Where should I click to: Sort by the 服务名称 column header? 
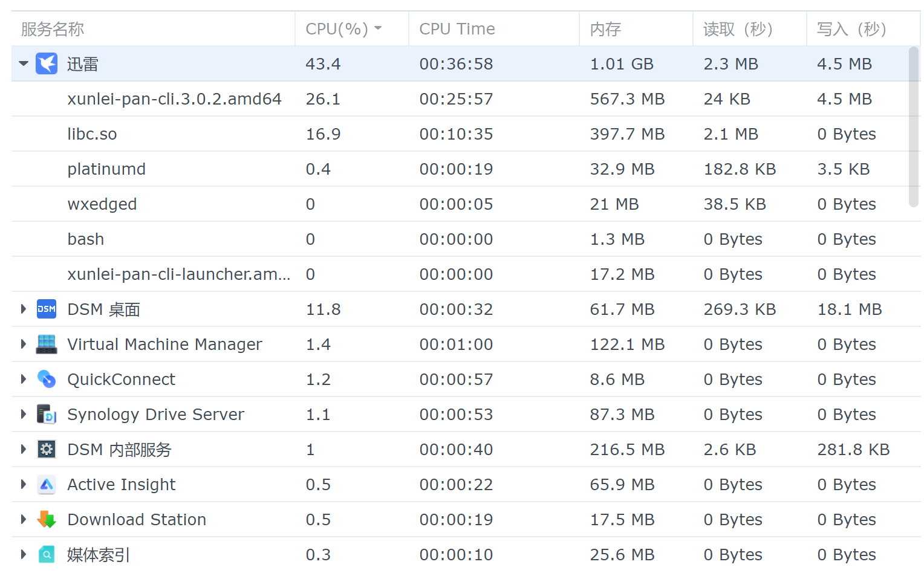(x=53, y=28)
